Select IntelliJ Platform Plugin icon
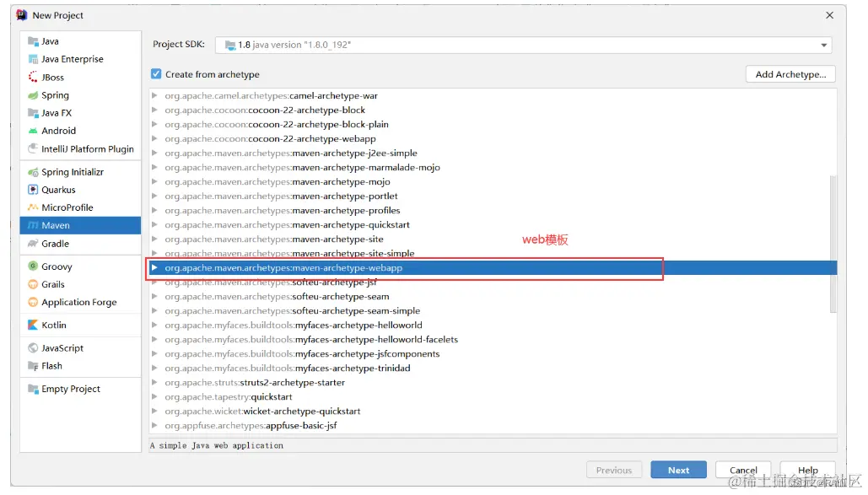The height and width of the screenshot is (495, 868). click(33, 149)
